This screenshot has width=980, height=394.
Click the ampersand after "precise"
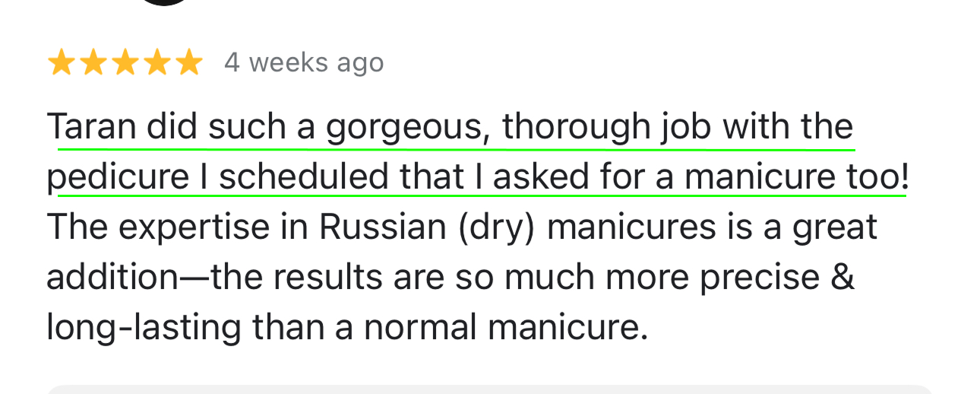click(843, 278)
